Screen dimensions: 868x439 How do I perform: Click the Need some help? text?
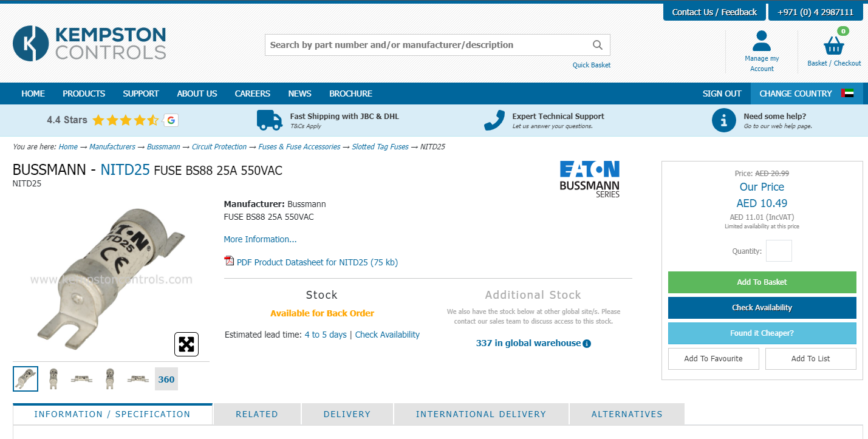[775, 116]
